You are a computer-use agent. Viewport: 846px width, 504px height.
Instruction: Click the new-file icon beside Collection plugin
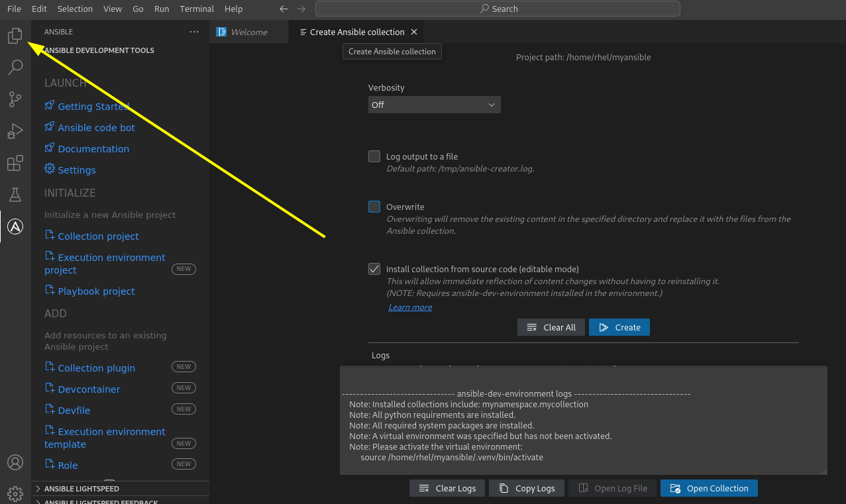click(x=50, y=368)
